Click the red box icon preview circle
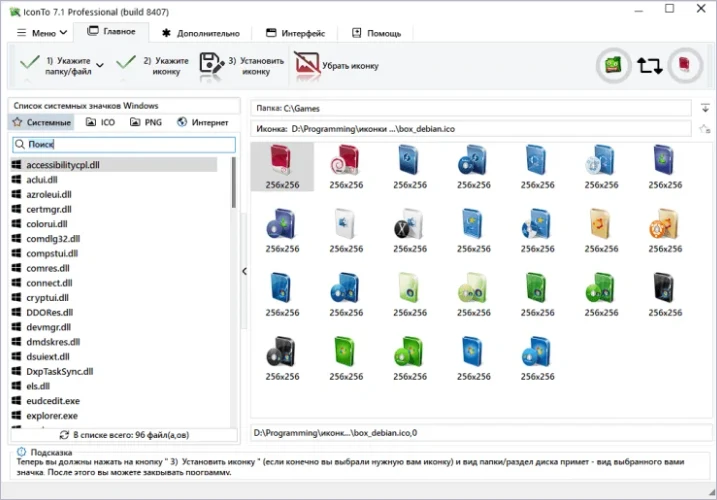Image resolution: width=717 pixels, height=500 pixels. coord(685,66)
